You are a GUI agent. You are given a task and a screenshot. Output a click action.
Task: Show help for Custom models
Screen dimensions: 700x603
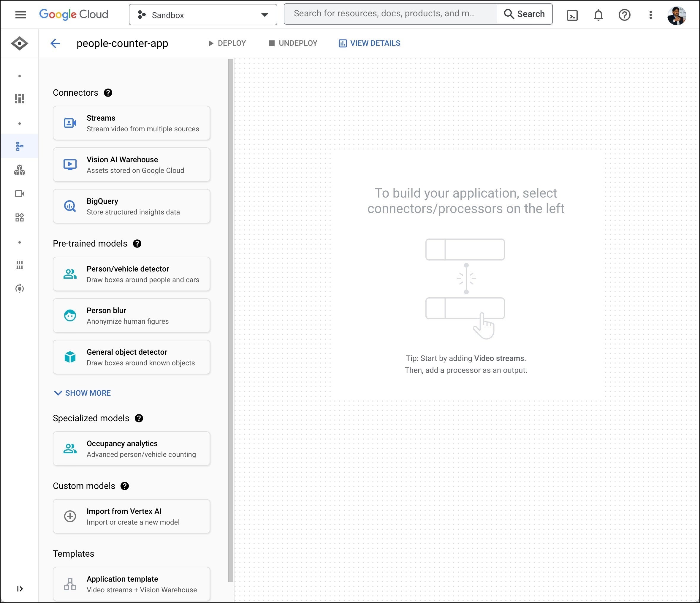click(125, 486)
